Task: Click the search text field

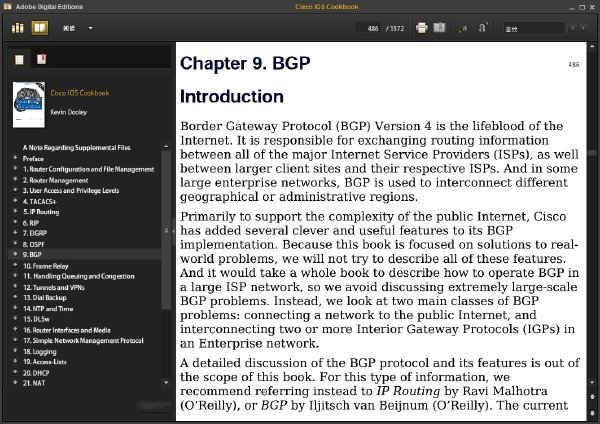Action: point(534,28)
